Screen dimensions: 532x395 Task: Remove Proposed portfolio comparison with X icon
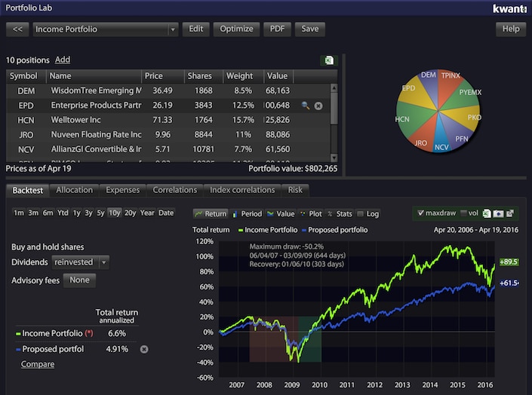click(x=144, y=349)
